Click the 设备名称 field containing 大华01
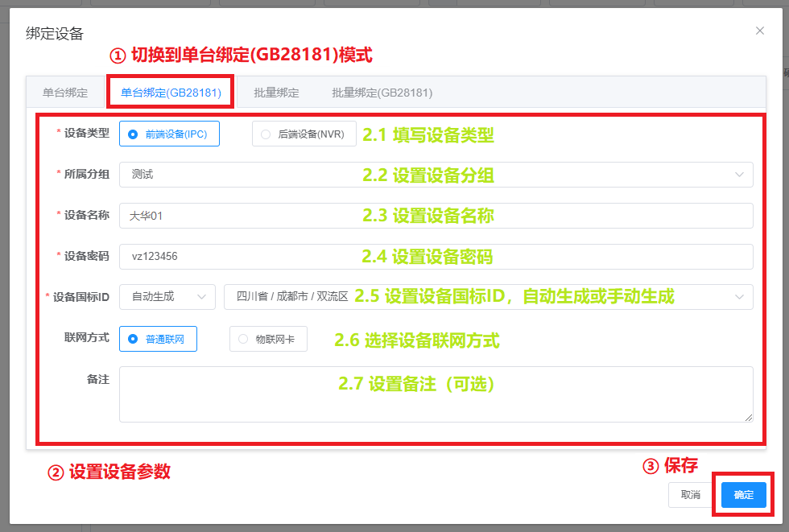The image size is (789, 532). (x=436, y=216)
